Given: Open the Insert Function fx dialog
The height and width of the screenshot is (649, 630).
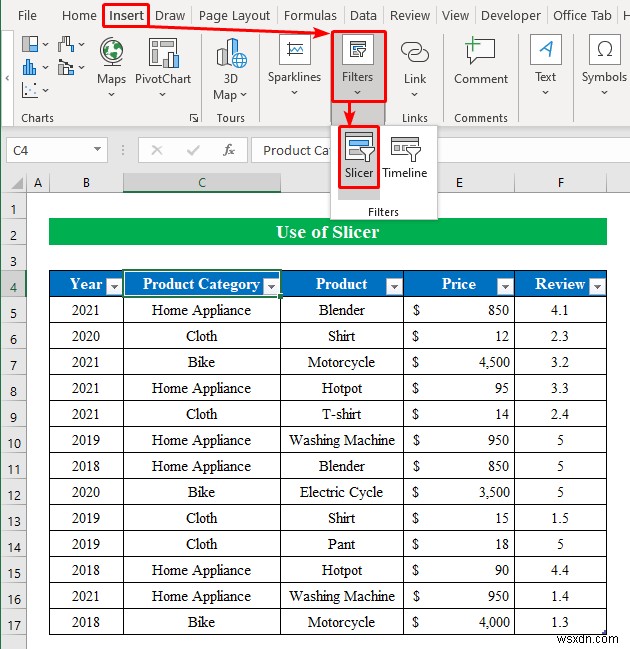Looking at the screenshot, I should pyautogui.click(x=229, y=150).
